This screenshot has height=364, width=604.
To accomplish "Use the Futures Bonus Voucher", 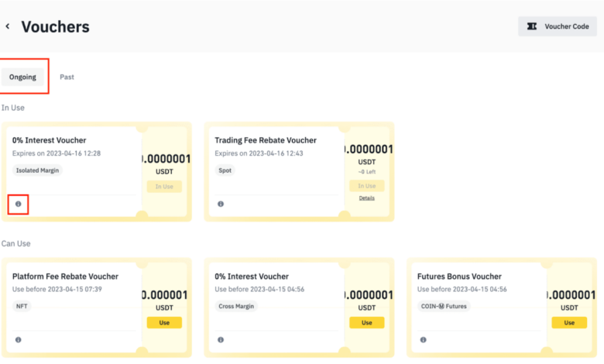I will click(569, 322).
